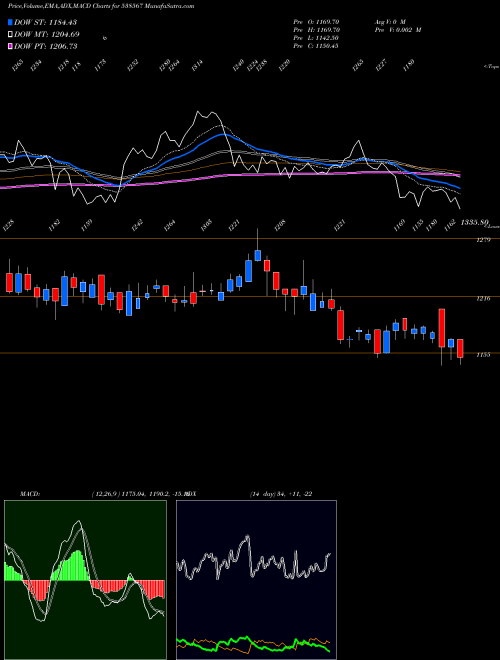
Task: Select the 'DOW PT: 1206.73' legend label
Action: click(x=45, y=46)
